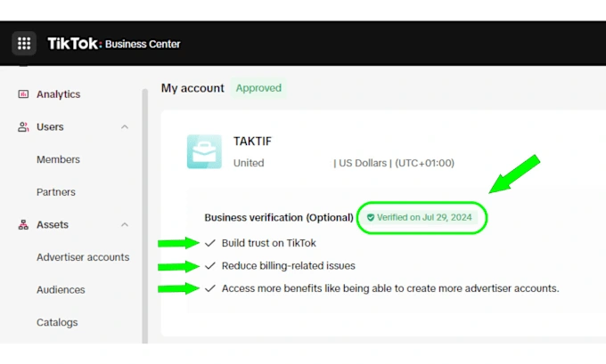The image size is (606, 364).
Task: Collapse the Assets section chevron
Action: (x=125, y=225)
